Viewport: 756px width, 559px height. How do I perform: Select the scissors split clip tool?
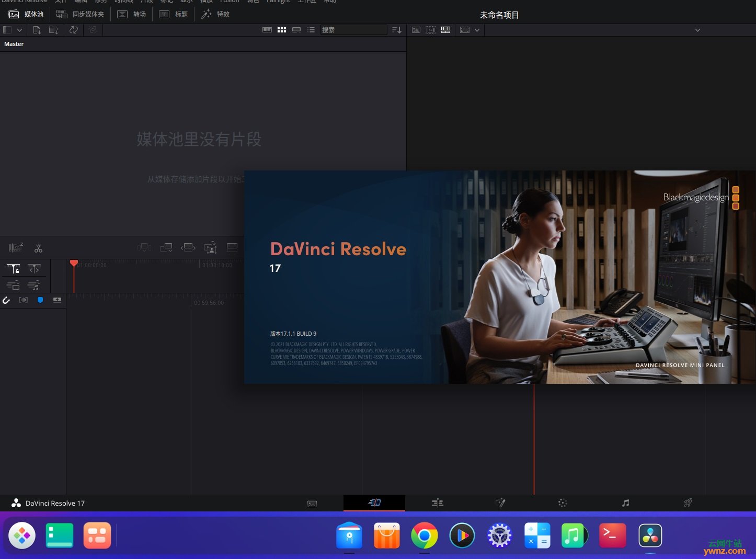tap(38, 248)
